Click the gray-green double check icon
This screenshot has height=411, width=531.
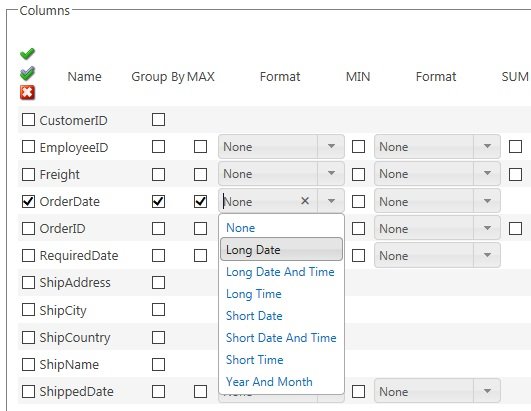pyautogui.click(x=27, y=73)
